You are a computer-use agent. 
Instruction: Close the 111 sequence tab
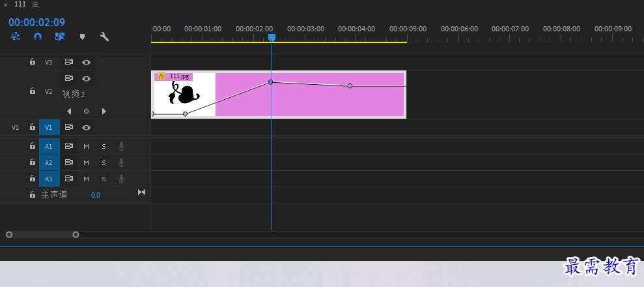[x=5, y=5]
